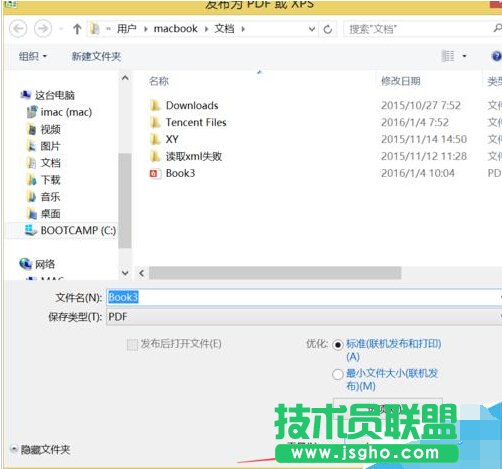The height and width of the screenshot is (469, 502).
Task: Click the view layout icon
Action: pyautogui.click(x=448, y=56)
